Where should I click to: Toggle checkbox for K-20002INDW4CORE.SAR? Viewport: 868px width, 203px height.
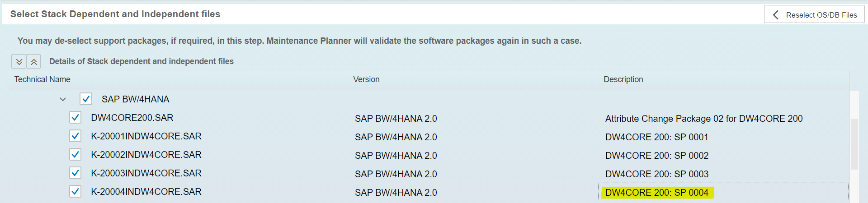tap(75, 155)
